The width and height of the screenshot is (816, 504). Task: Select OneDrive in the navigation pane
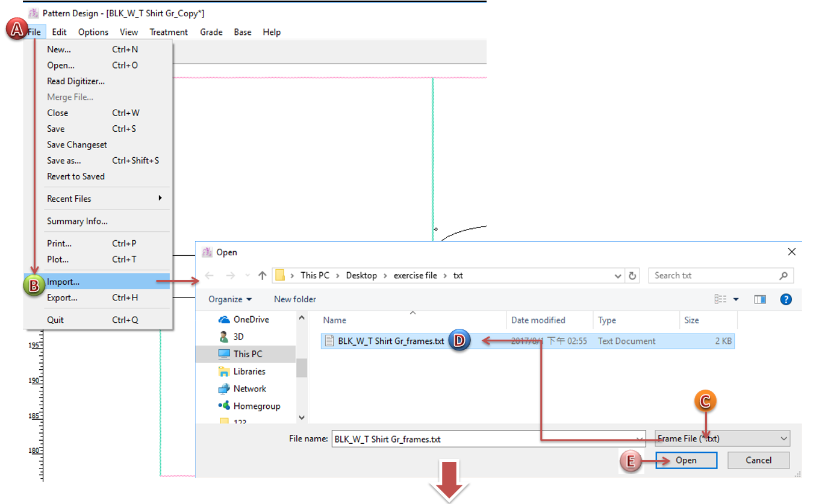point(251,320)
